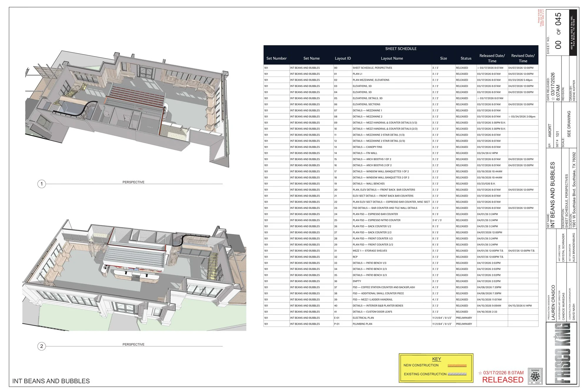Select the DETAILS — CANOPY FINS row
This screenshot has height=392, width=588.
tap(401, 147)
